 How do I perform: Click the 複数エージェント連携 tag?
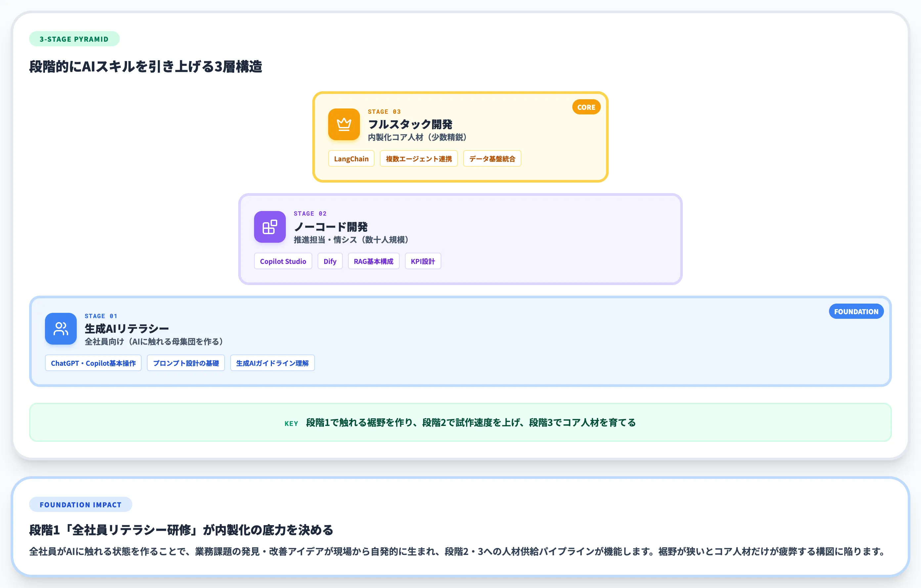click(x=419, y=159)
